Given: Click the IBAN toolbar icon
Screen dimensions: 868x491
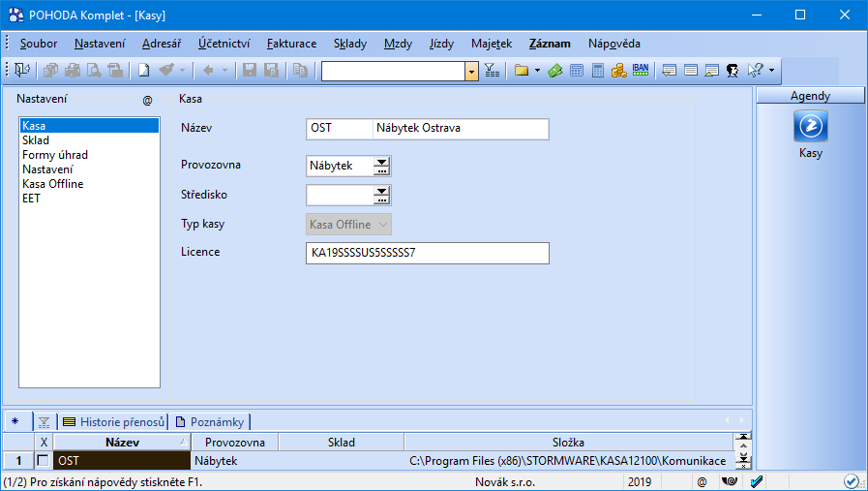Looking at the screenshot, I should pyautogui.click(x=641, y=70).
